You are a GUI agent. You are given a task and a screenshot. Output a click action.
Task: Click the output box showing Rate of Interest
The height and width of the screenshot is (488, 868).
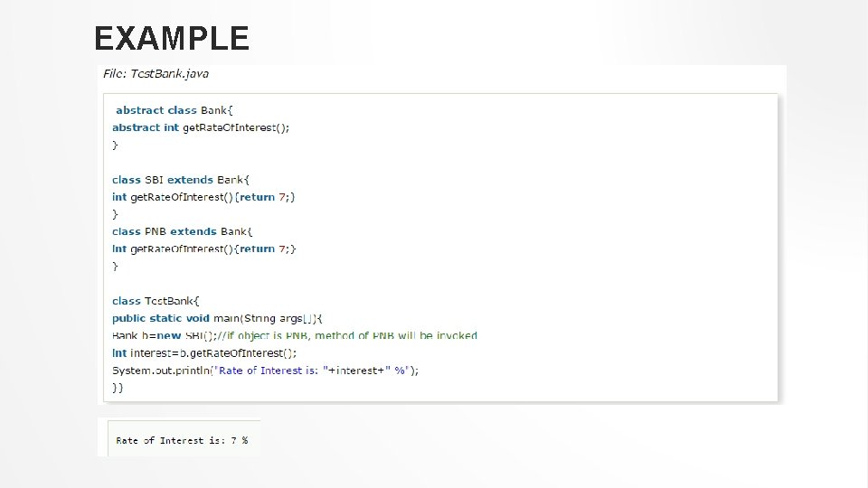pyautogui.click(x=182, y=440)
